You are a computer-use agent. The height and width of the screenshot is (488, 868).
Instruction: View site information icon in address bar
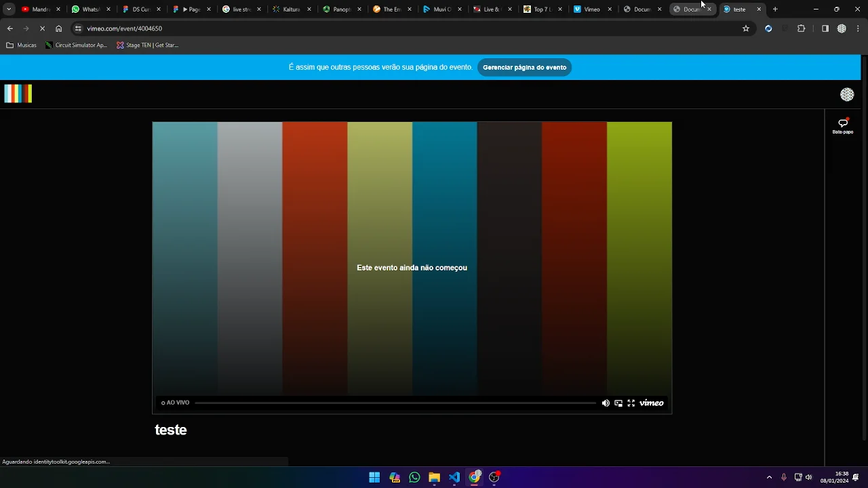78,28
